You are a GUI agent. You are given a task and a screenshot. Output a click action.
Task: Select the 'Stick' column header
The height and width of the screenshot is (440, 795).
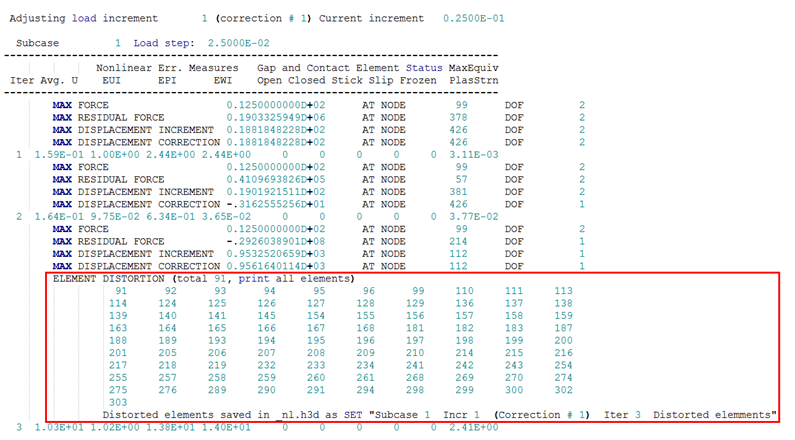[x=347, y=81]
